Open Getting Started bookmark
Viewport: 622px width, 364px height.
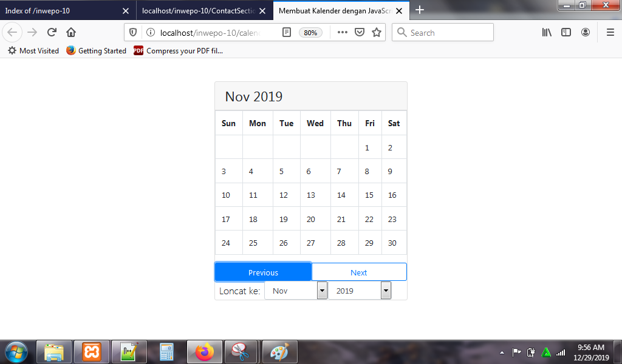[x=97, y=51]
